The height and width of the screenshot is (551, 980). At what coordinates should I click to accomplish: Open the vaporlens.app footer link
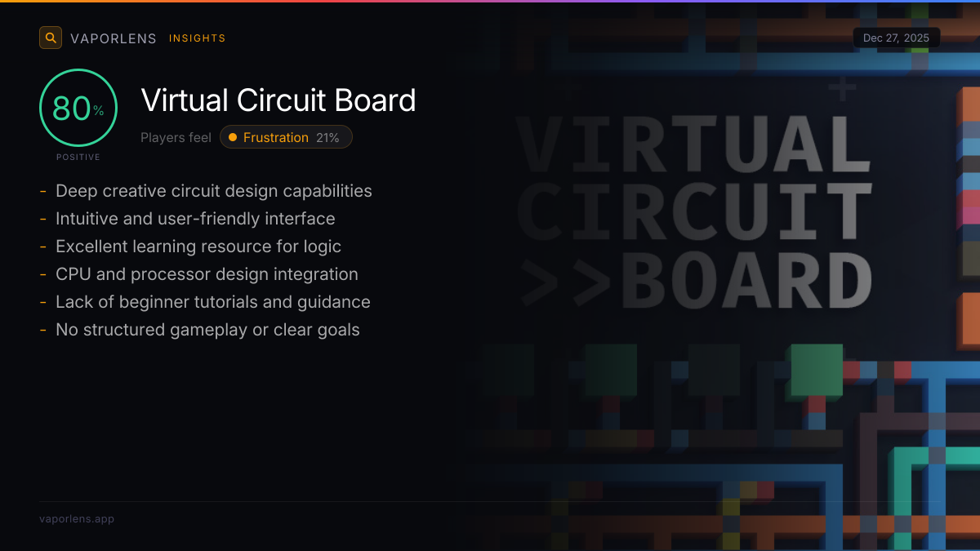(77, 518)
